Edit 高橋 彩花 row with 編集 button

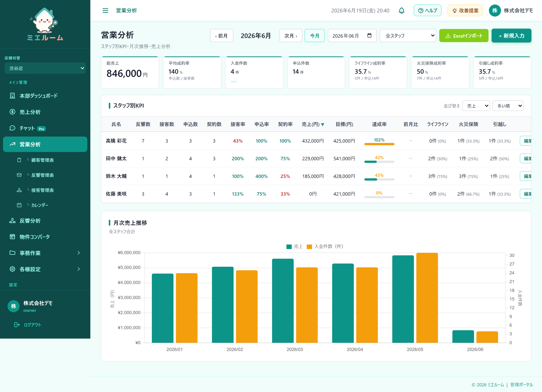tap(526, 141)
